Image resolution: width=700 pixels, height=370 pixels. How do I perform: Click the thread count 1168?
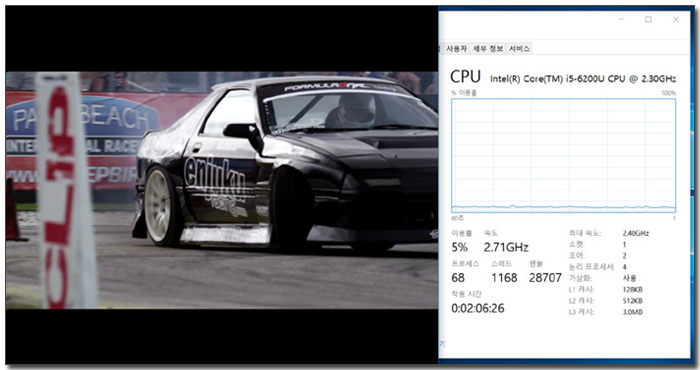tap(504, 278)
